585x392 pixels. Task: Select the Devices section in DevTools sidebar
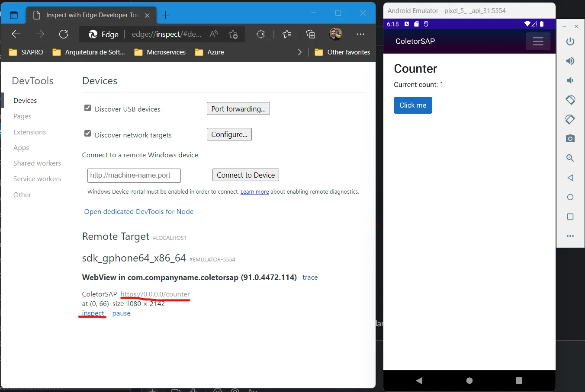pos(25,101)
